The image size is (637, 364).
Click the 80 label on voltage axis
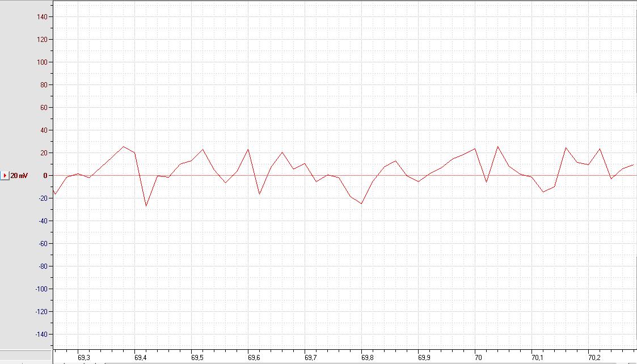pos(44,85)
